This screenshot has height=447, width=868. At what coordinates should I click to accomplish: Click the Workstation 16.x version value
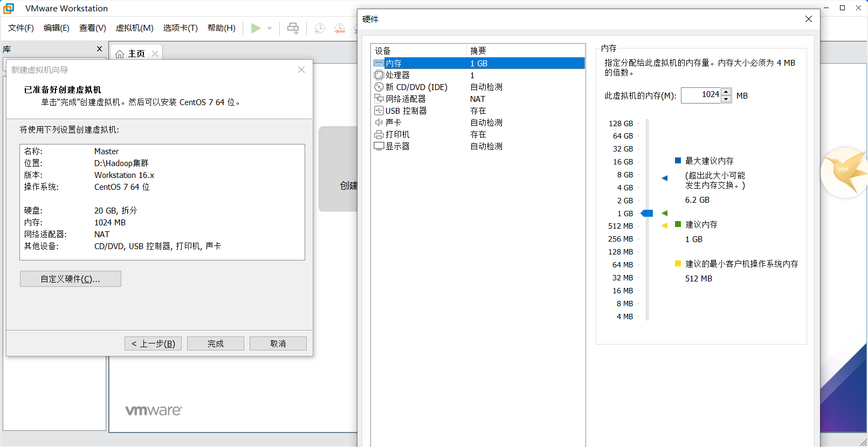pyautogui.click(x=124, y=175)
